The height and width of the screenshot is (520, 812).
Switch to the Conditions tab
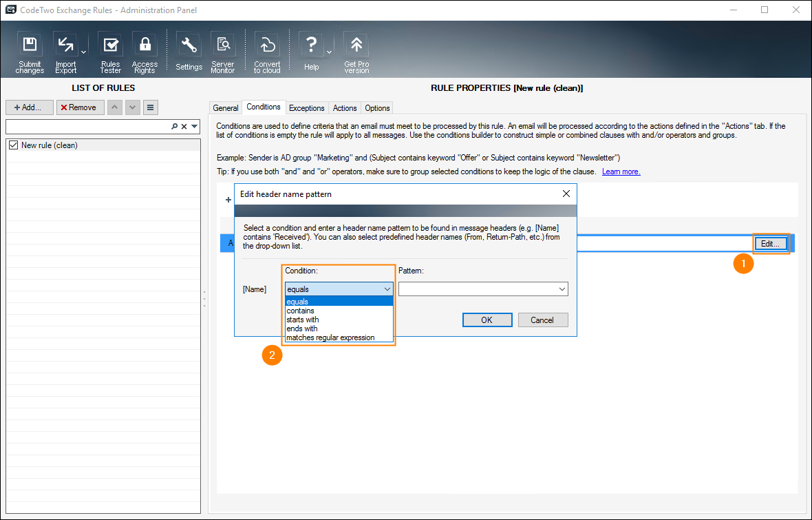[x=264, y=107]
